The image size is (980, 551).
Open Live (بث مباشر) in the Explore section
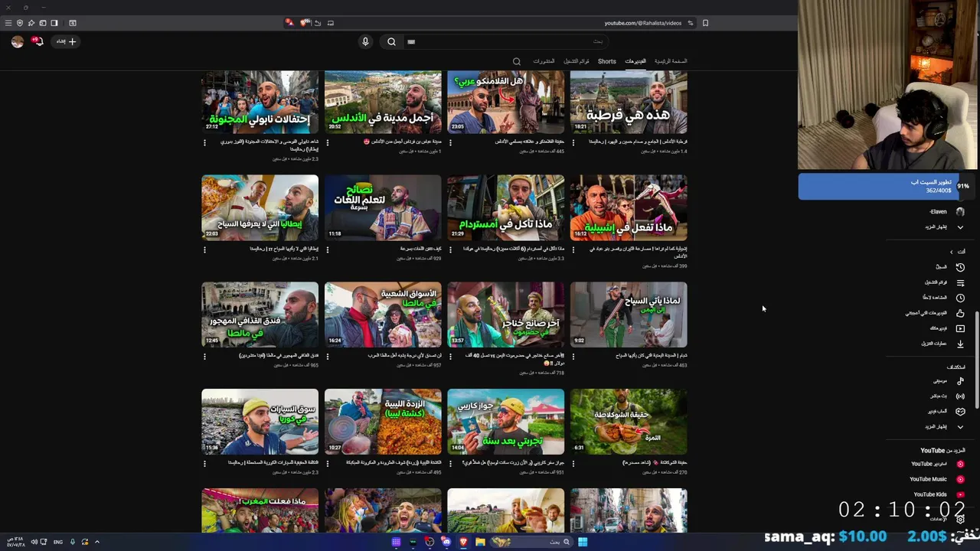point(946,396)
